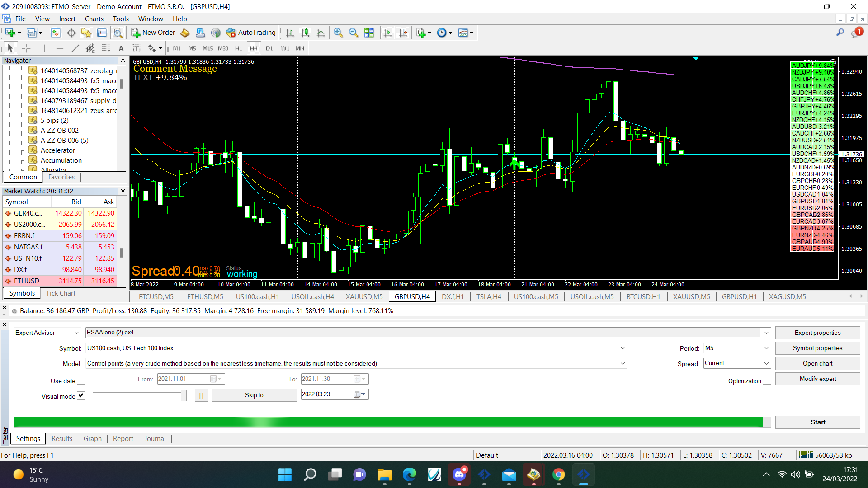Switch chart to the MN timeframe

point(300,48)
